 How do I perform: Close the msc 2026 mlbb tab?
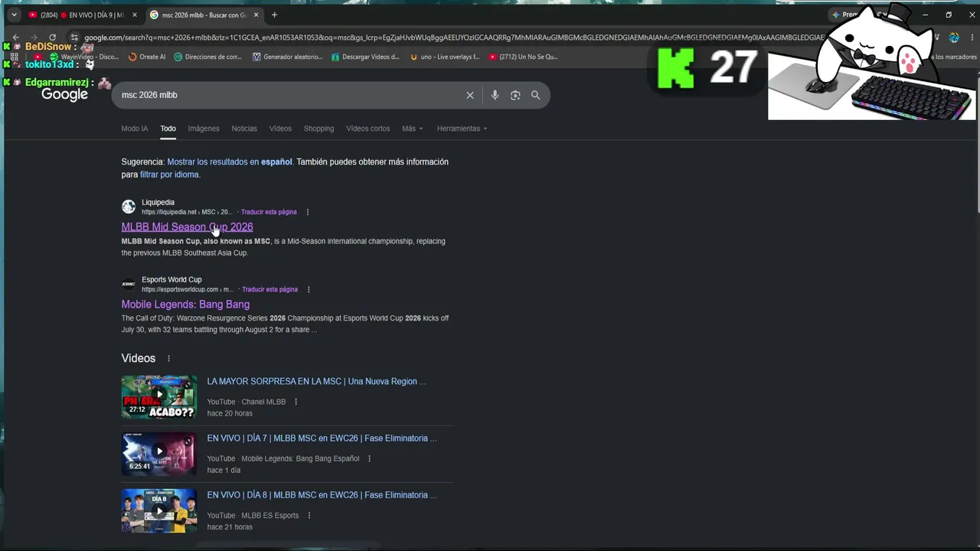coord(256,15)
